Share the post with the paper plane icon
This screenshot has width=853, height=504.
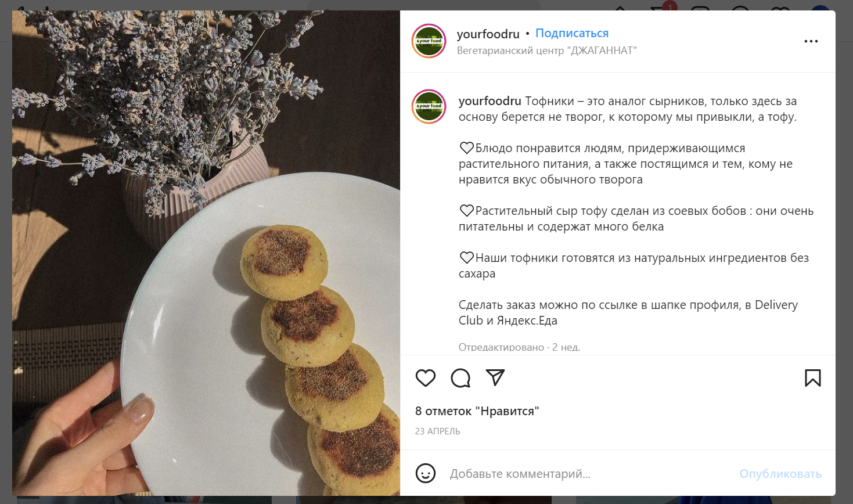point(495,377)
